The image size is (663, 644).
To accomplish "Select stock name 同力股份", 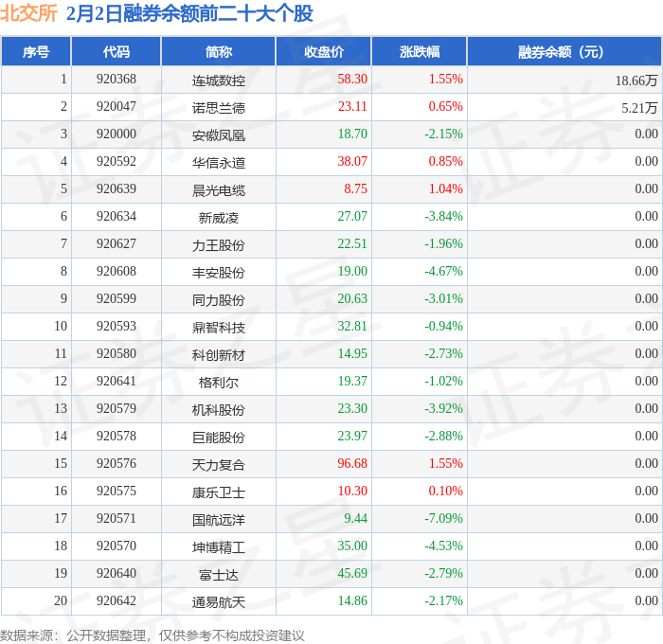I will tap(218, 300).
